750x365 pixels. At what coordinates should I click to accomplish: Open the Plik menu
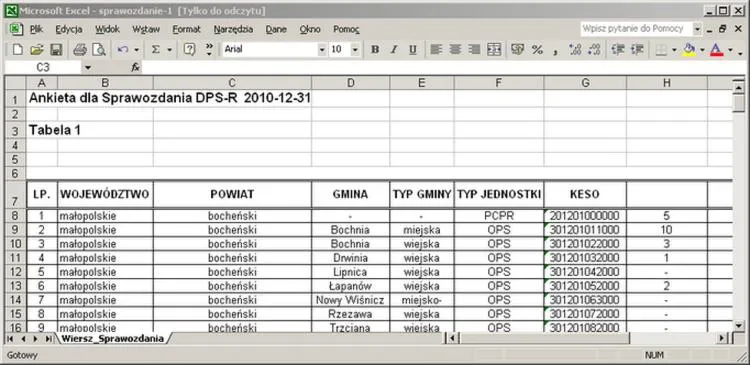click(x=36, y=29)
